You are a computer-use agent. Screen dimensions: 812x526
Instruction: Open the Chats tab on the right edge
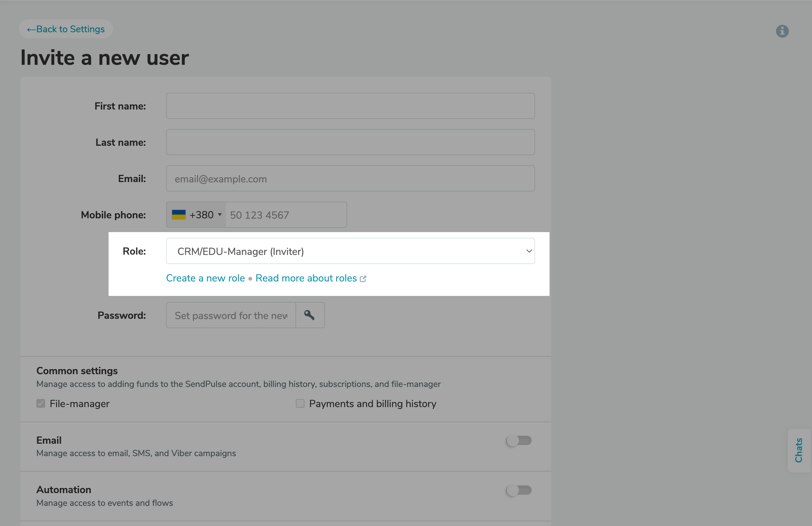[799, 451]
